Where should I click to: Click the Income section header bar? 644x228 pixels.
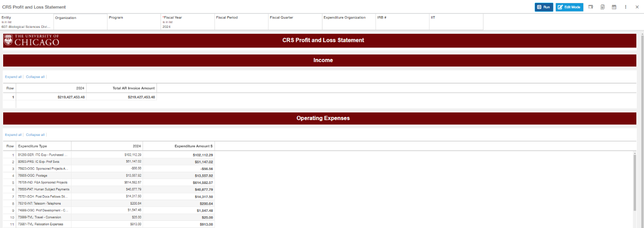coord(320,60)
